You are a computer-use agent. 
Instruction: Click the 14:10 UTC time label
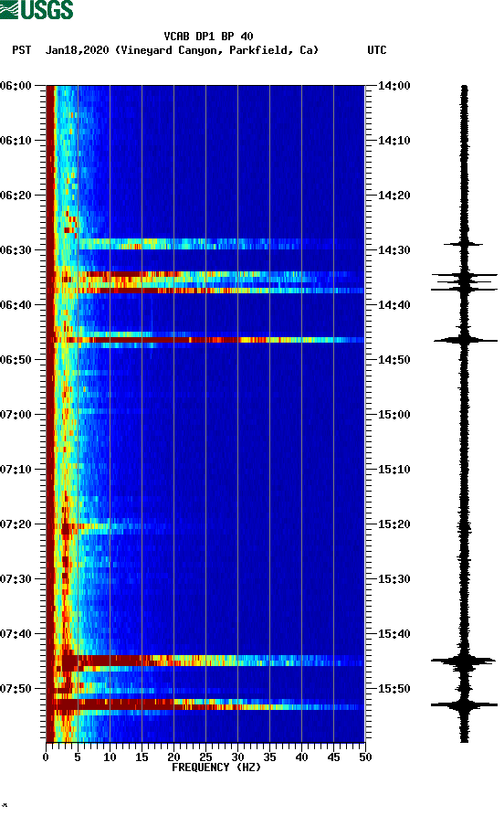[x=394, y=141]
